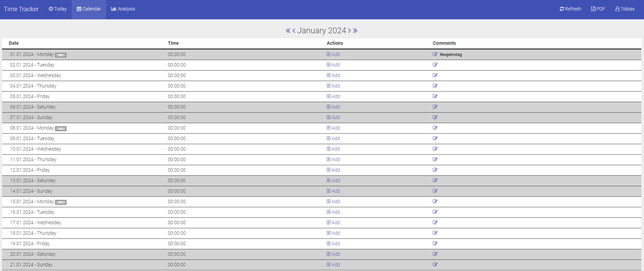Edit comment for 21.01.2024 Sunday
The width and height of the screenshot is (644, 271).
pos(435,265)
